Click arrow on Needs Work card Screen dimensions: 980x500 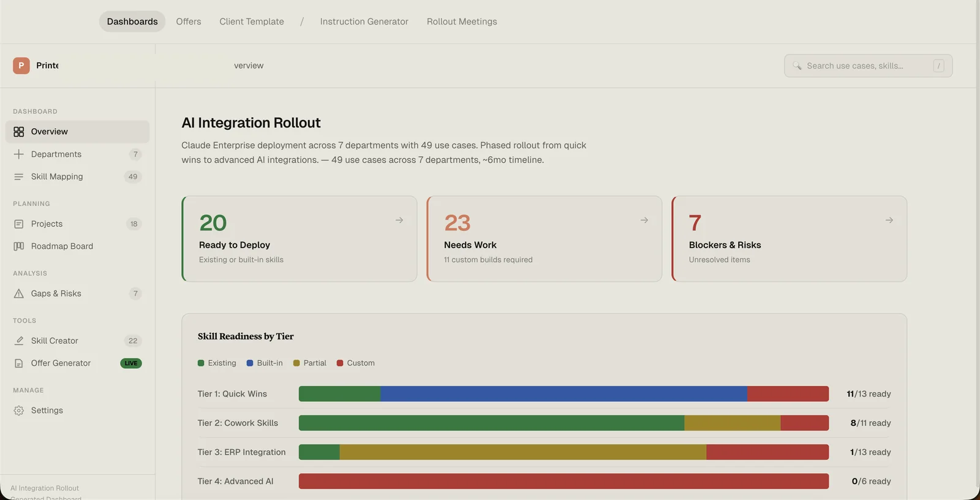coord(644,220)
